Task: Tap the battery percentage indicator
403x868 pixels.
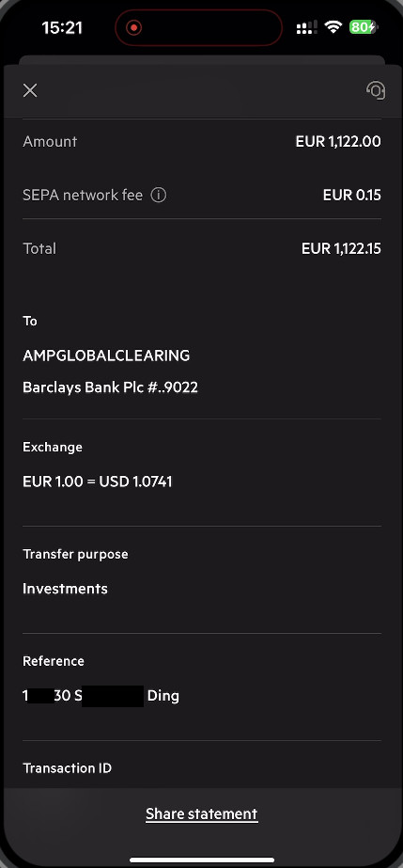Action: (x=364, y=26)
